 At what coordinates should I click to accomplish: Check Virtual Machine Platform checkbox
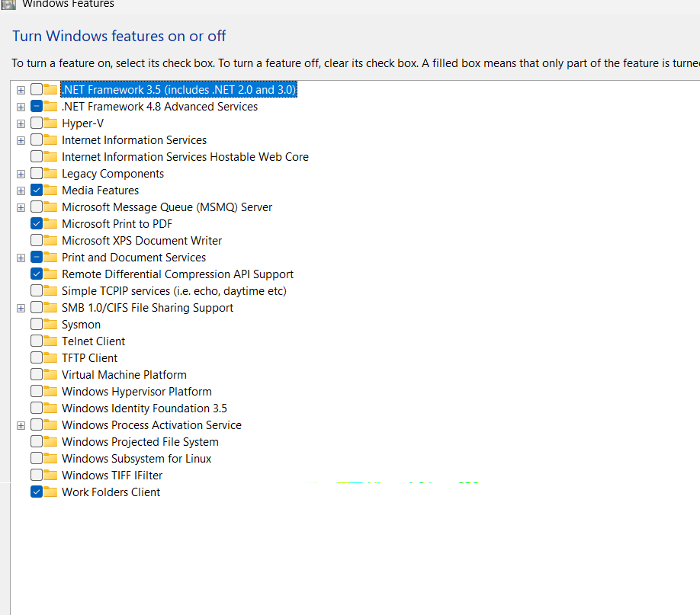tap(37, 374)
